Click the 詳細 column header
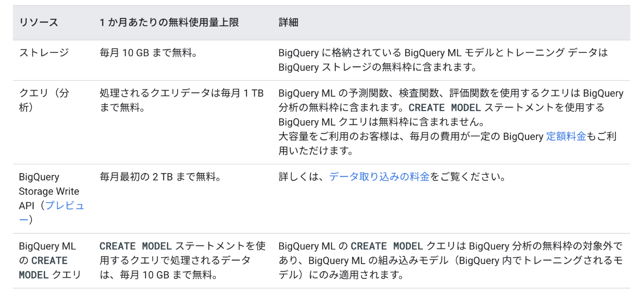The height and width of the screenshot is (295, 644). click(288, 23)
